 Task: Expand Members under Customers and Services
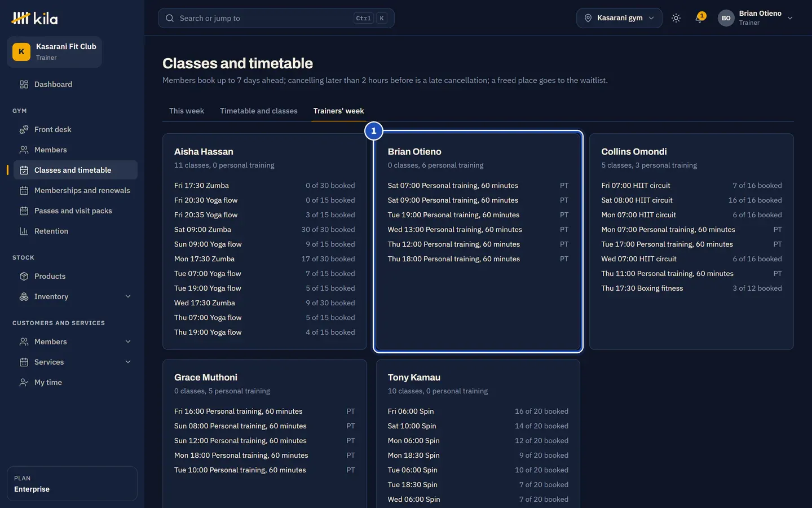point(128,341)
